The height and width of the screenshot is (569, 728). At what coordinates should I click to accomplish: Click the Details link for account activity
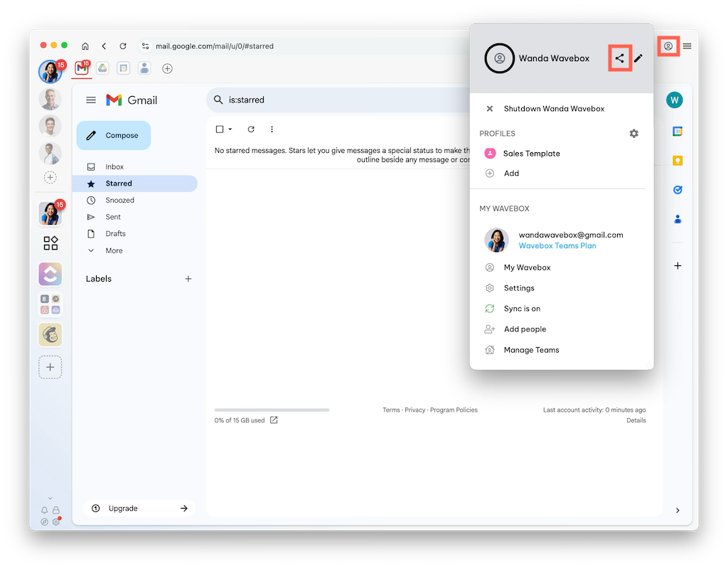click(x=636, y=420)
